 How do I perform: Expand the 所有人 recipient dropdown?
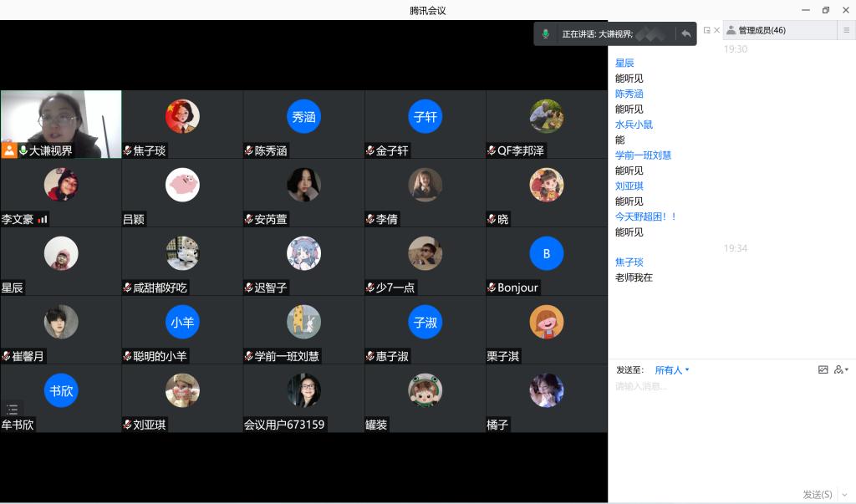671,369
